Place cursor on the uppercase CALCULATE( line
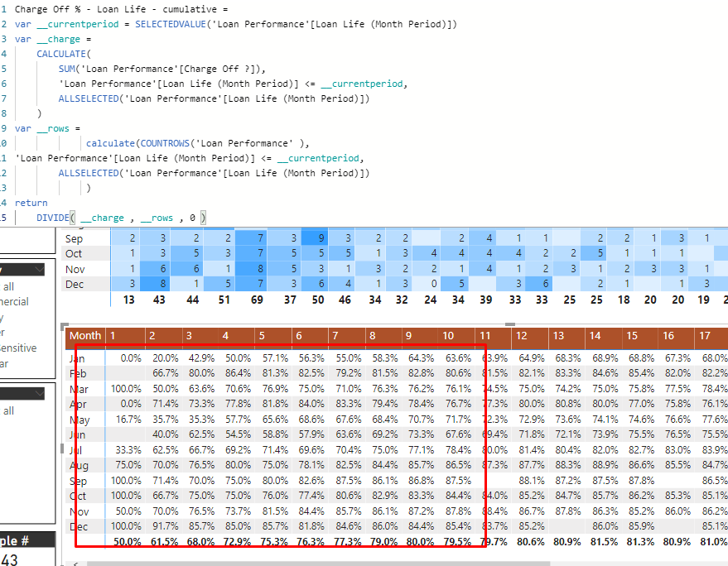The width and height of the screenshot is (728, 566). (x=64, y=54)
